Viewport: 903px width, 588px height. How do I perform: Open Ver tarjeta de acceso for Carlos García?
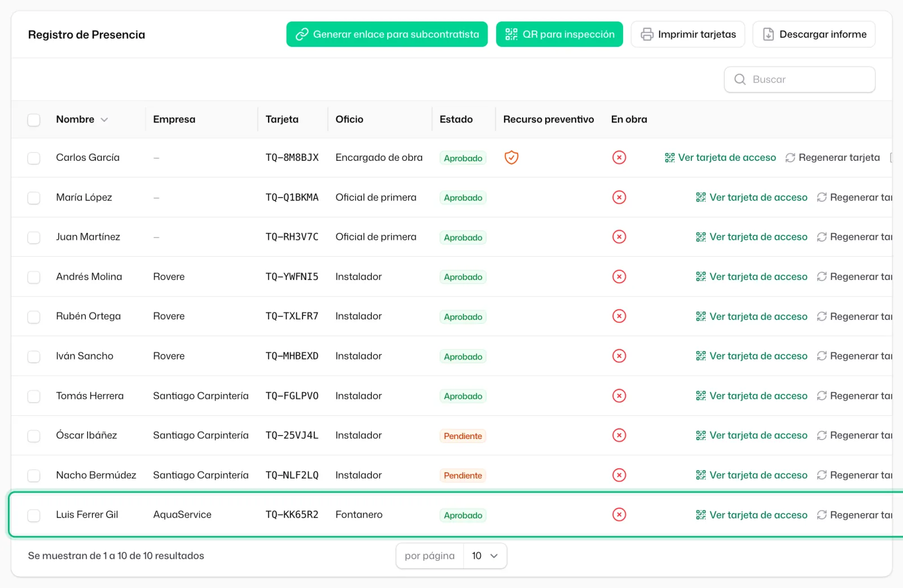721,157
